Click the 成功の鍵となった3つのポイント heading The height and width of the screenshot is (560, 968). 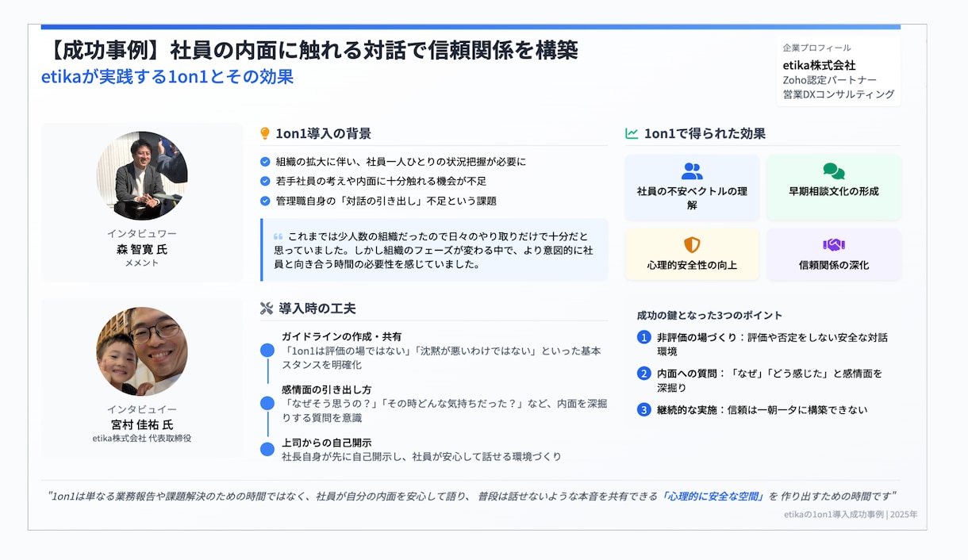[x=709, y=315]
